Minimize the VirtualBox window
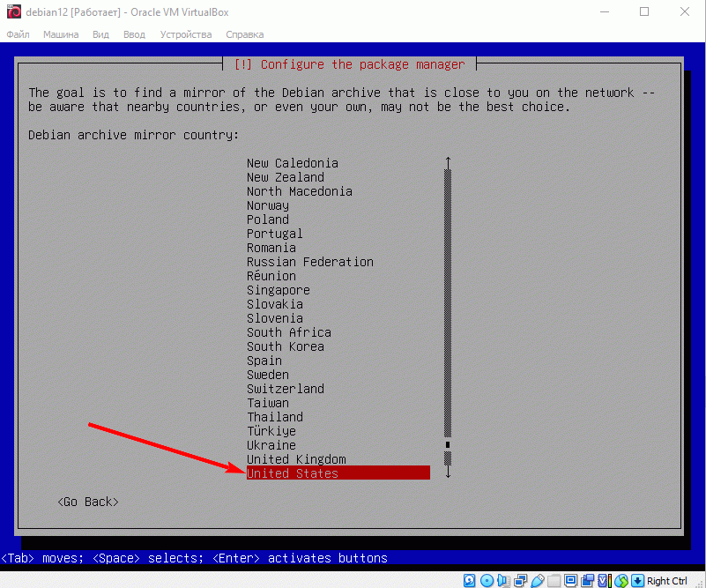The width and height of the screenshot is (706, 588). tap(605, 11)
